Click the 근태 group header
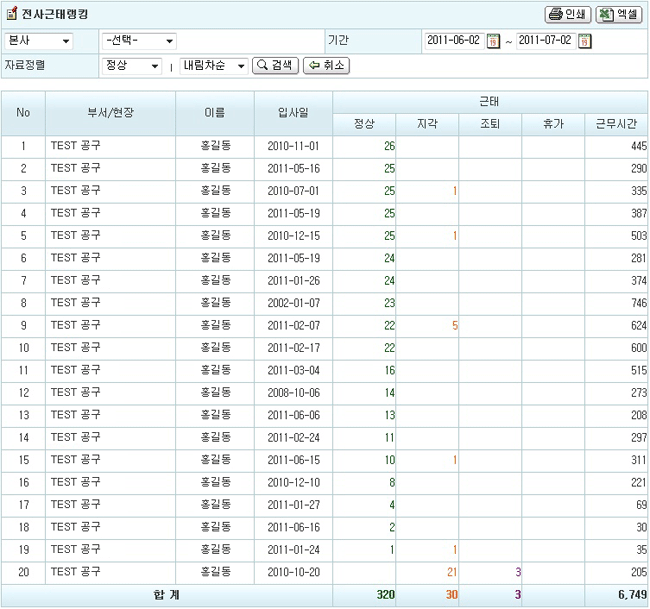This screenshot has height=609, width=650. [x=490, y=102]
